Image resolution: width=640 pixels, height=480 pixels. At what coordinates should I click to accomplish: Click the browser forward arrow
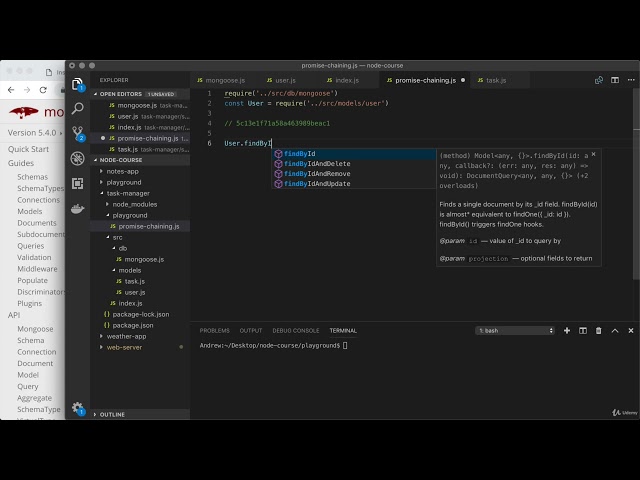click(x=27, y=90)
